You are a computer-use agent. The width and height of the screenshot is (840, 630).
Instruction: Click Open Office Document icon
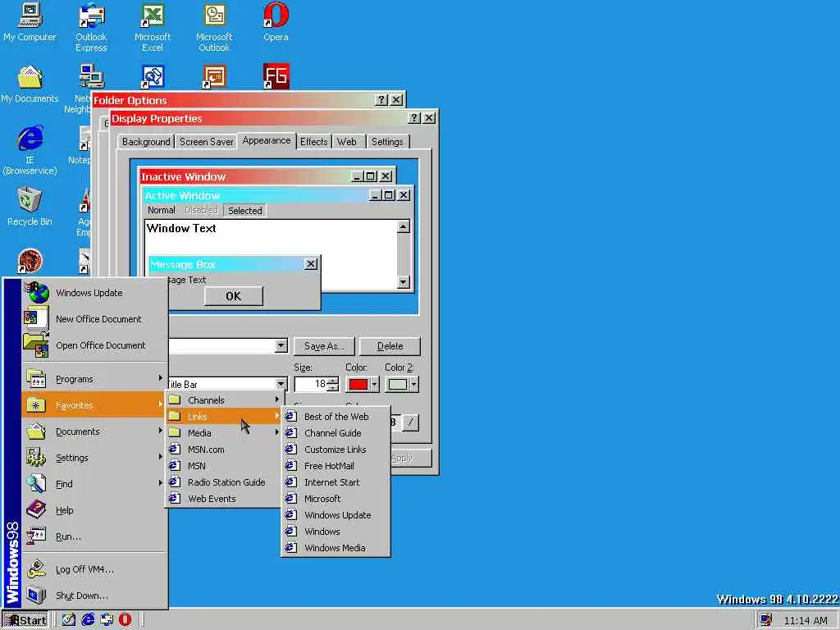pyautogui.click(x=94, y=345)
